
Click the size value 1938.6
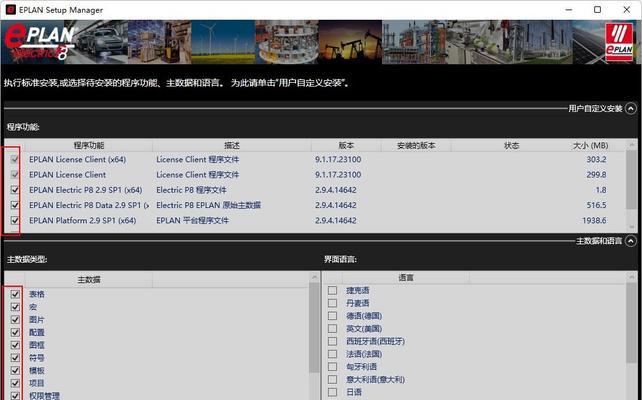tap(594, 220)
